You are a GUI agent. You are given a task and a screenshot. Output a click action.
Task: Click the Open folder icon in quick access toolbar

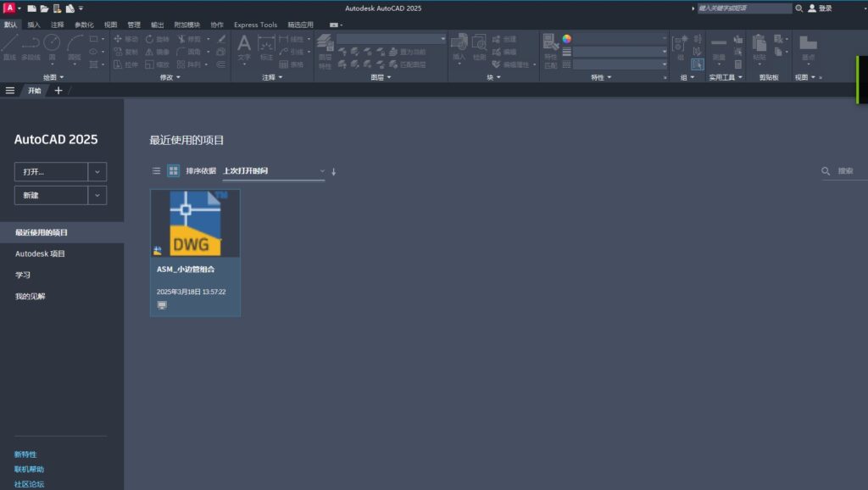pyautogui.click(x=44, y=8)
